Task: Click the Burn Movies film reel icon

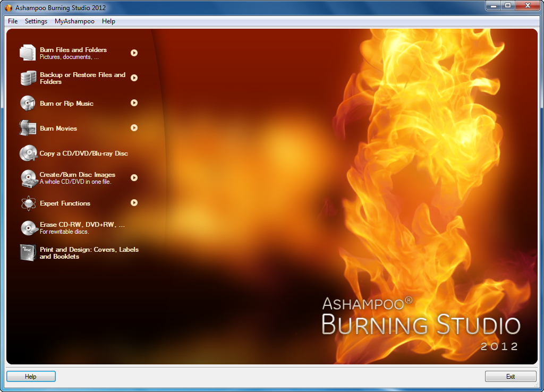Action: (28, 128)
